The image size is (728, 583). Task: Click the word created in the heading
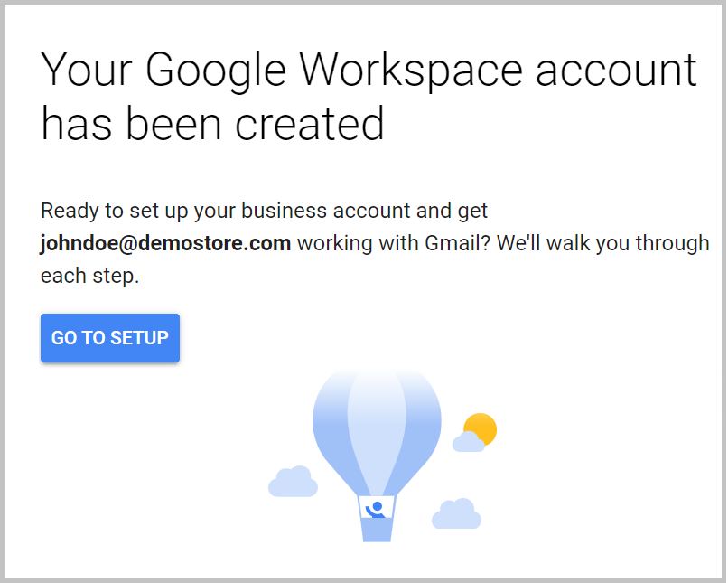(x=310, y=124)
